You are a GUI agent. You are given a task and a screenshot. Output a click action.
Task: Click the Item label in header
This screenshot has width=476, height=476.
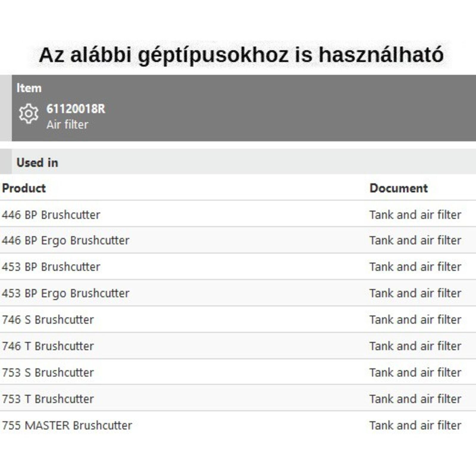pyautogui.click(x=29, y=88)
